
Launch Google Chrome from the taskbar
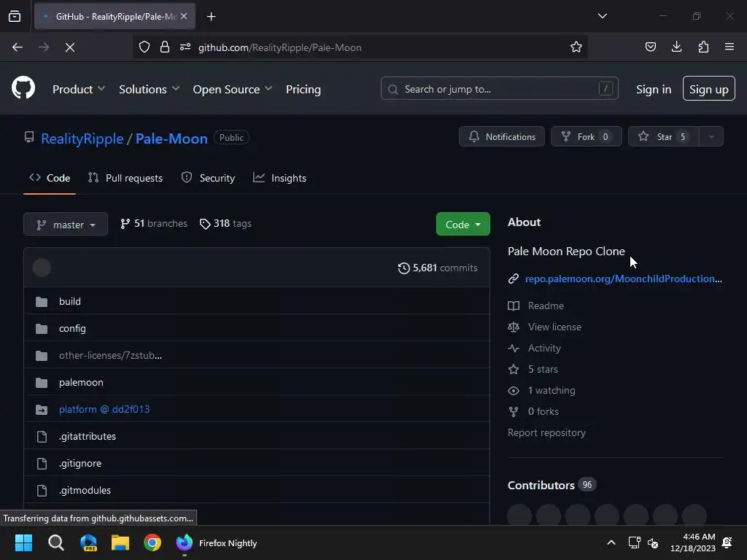click(152, 542)
